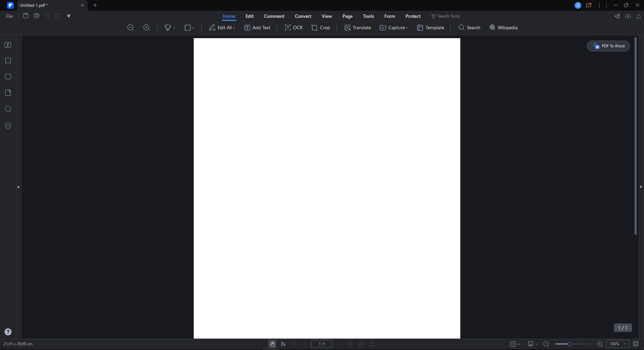Click the share send icon
The height and width of the screenshot is (350, 644).
click(x=617, y=16)
